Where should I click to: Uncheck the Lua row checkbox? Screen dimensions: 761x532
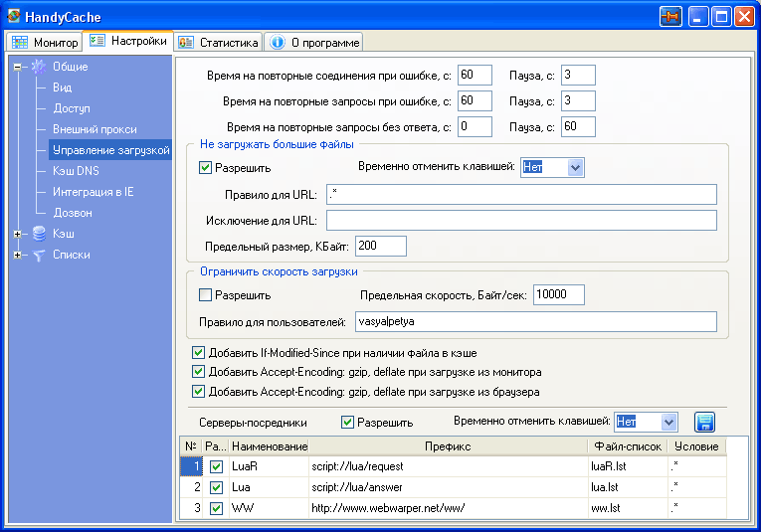[x=216, y=487]
